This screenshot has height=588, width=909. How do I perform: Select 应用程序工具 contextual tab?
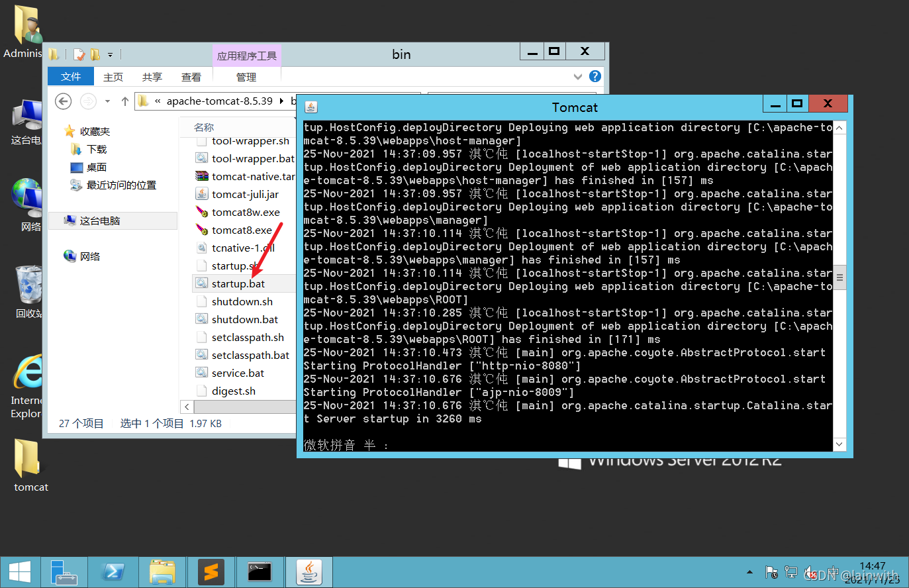pyautogui.click(x=247, y=56)
